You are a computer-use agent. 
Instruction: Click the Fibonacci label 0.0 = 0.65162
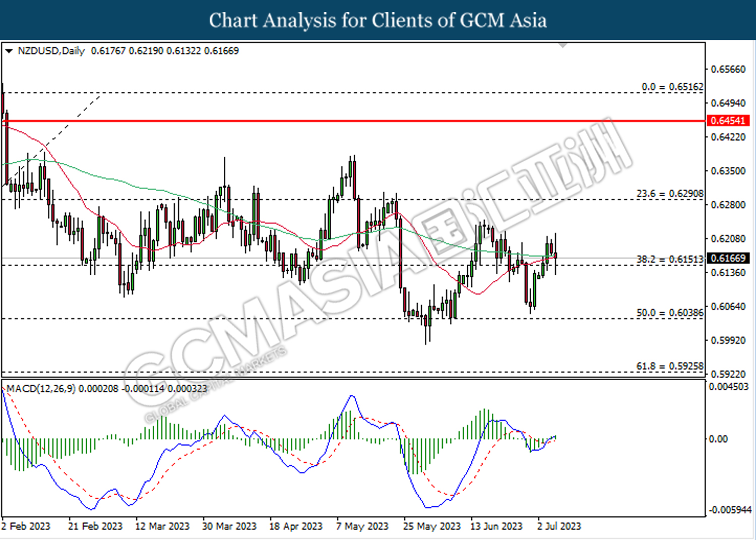coord(672,87)
